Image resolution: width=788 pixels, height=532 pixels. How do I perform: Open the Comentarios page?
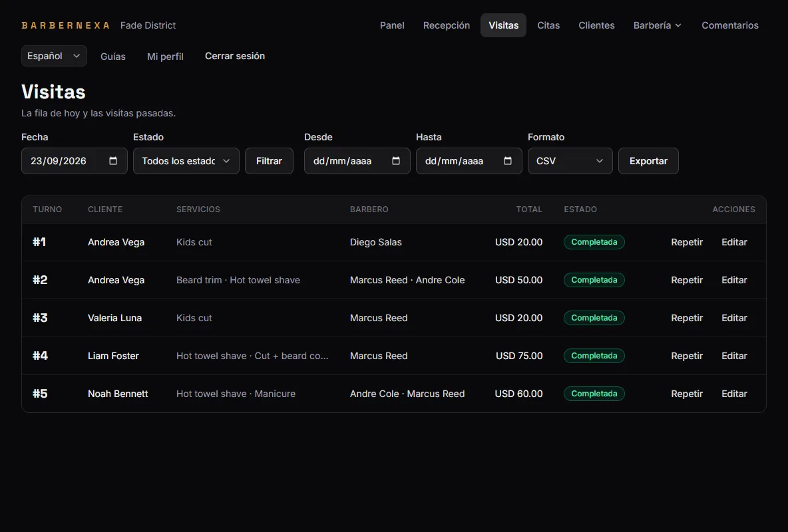[729, 25]
